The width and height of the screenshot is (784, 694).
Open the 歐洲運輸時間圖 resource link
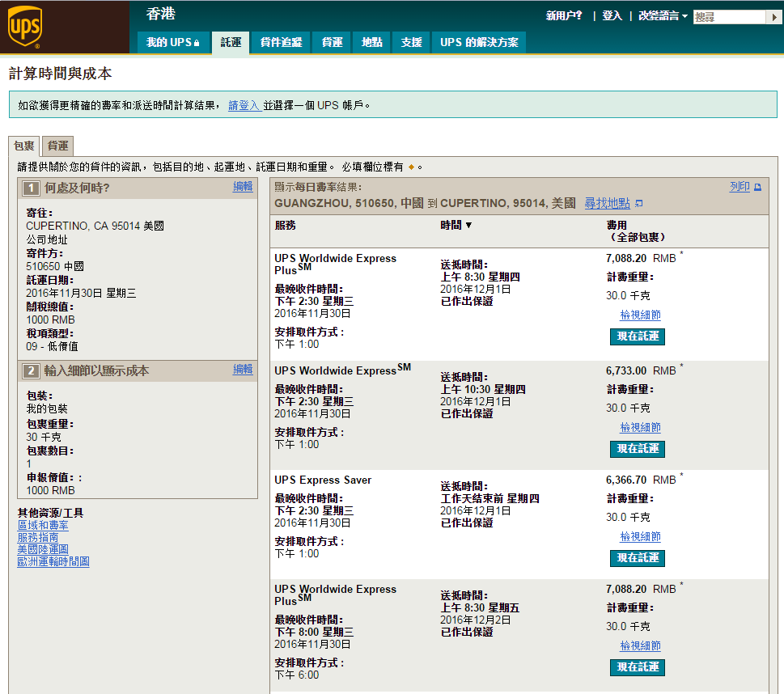(x=53, y=561)
